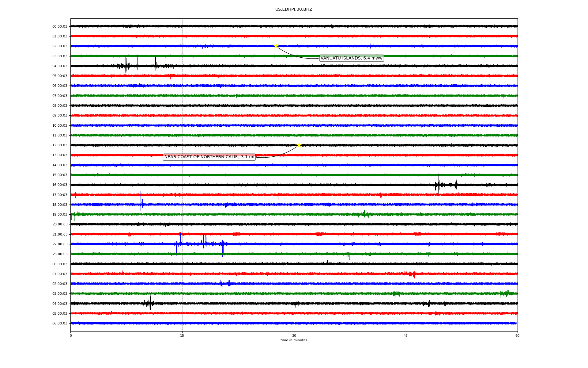
Task: Click the yellow star on the 12:00:03 trace
Action: click(299, 145)
